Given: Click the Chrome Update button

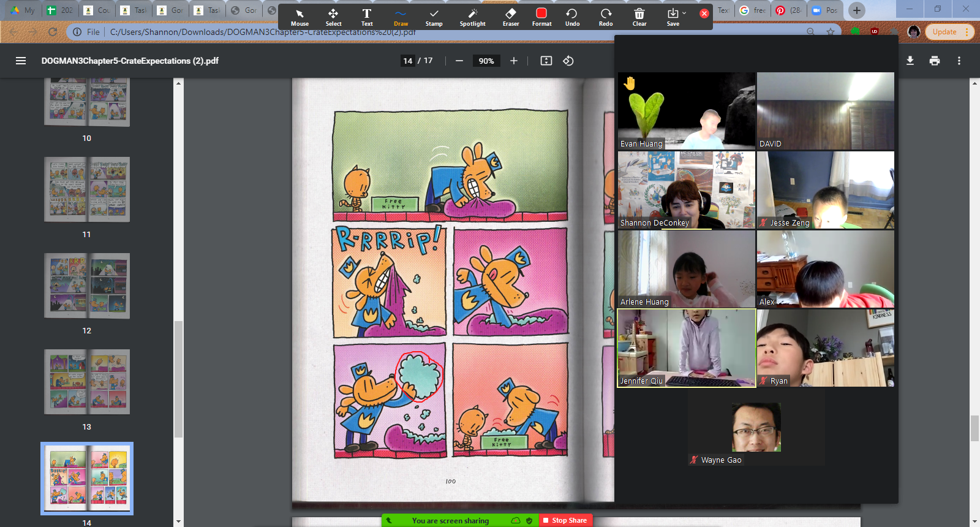Looking at the screenshot, I should [x=949, y=32].
